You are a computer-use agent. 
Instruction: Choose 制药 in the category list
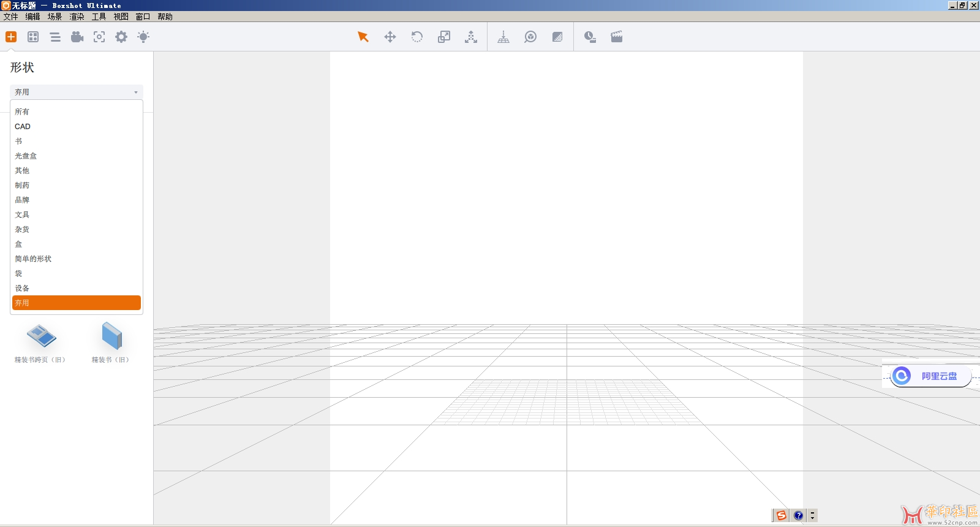(77, 185)
